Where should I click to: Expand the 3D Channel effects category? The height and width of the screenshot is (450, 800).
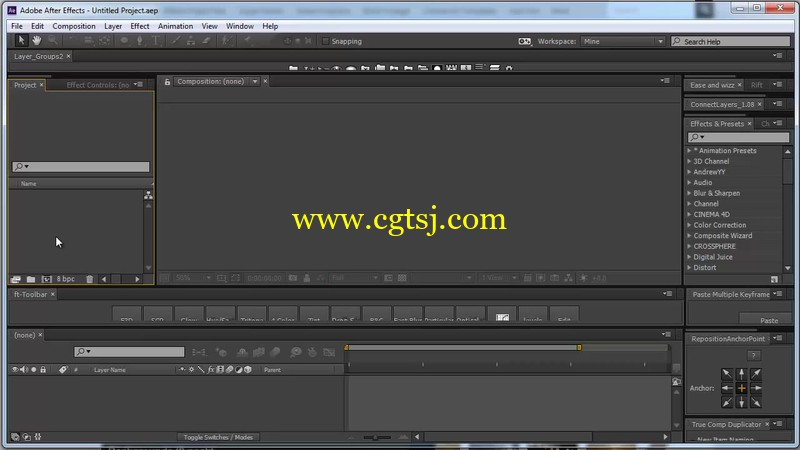[x=689, y=161]
